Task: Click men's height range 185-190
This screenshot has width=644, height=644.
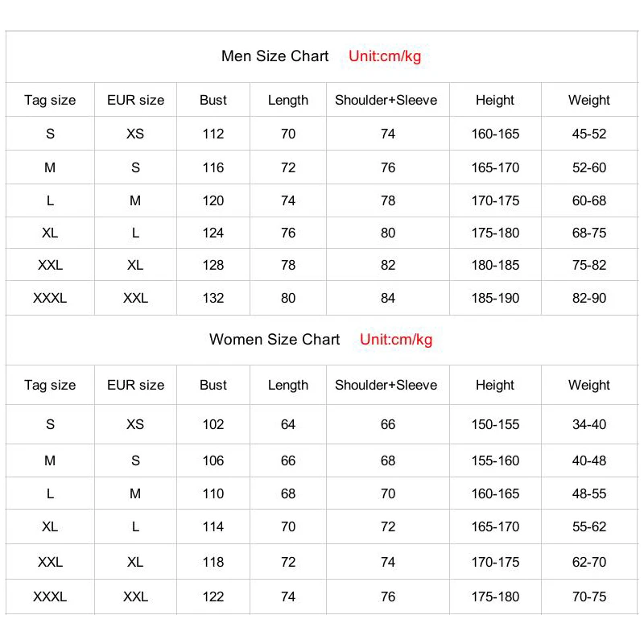Action: point(495,298)
